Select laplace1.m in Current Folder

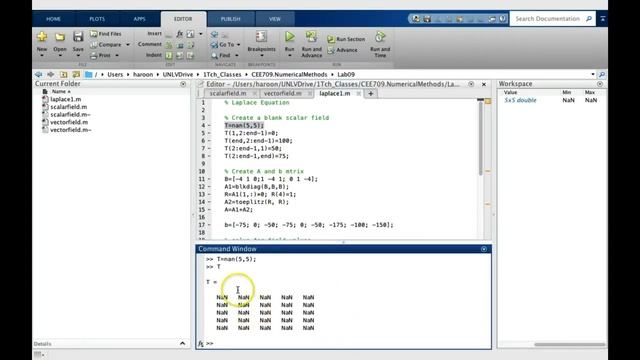(65, 99)
